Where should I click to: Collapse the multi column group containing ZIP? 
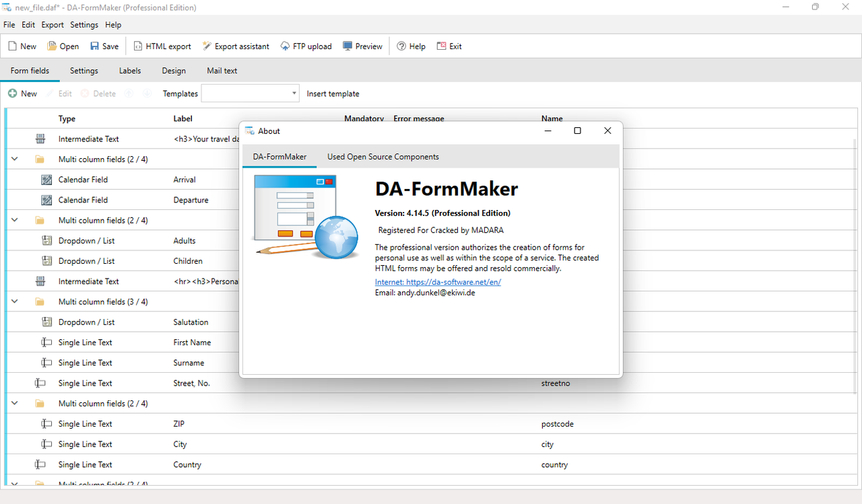click(15, 403)
